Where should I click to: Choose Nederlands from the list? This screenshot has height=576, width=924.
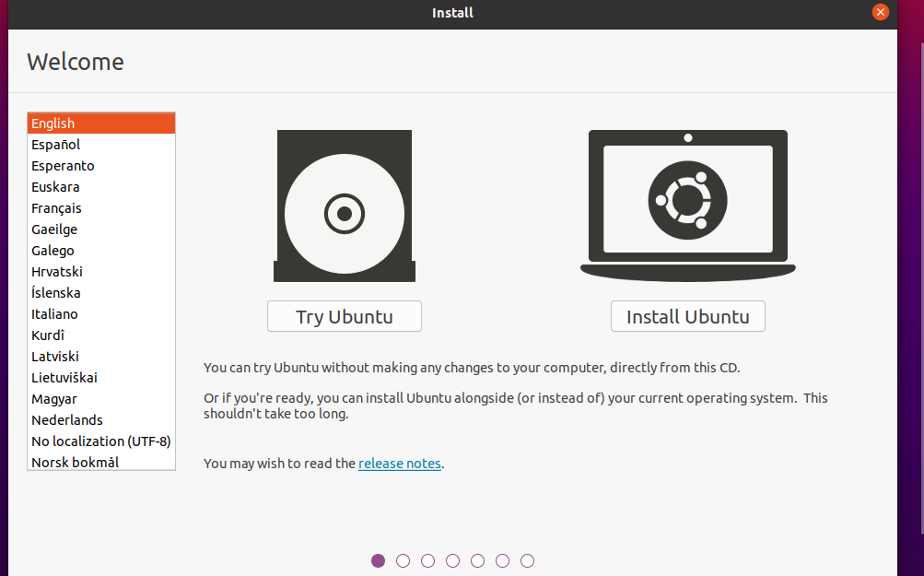point(101,420)
